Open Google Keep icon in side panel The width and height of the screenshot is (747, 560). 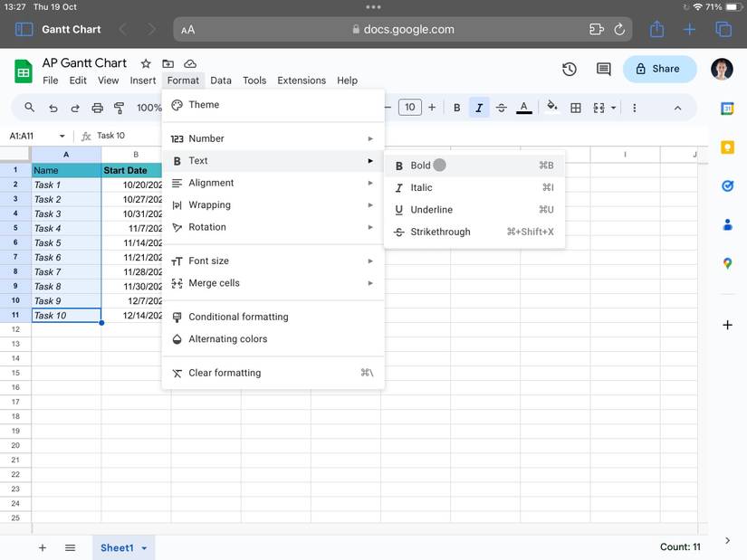727,147
